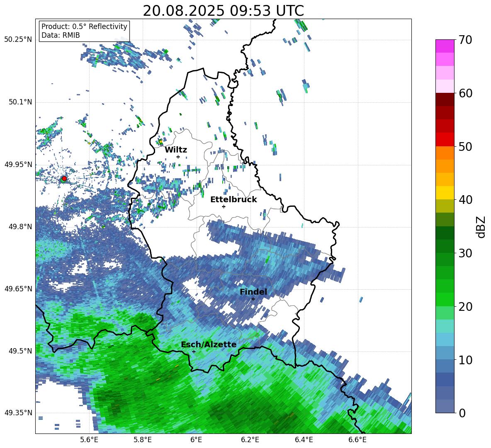Pick the bright red swatch above 50 dBZ
Viewport: 491px width, 448px height.
tap(445, 140)
